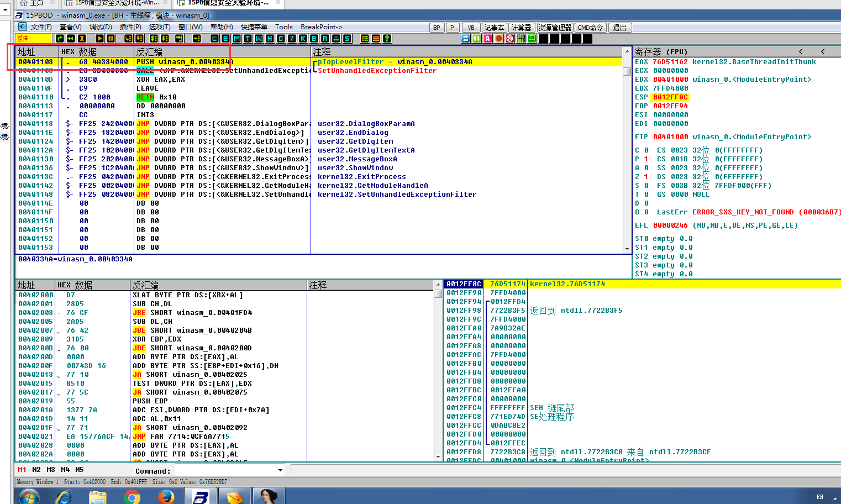Switch to memory window M3
The image size is (841, 504).
(x=51, y=470)
